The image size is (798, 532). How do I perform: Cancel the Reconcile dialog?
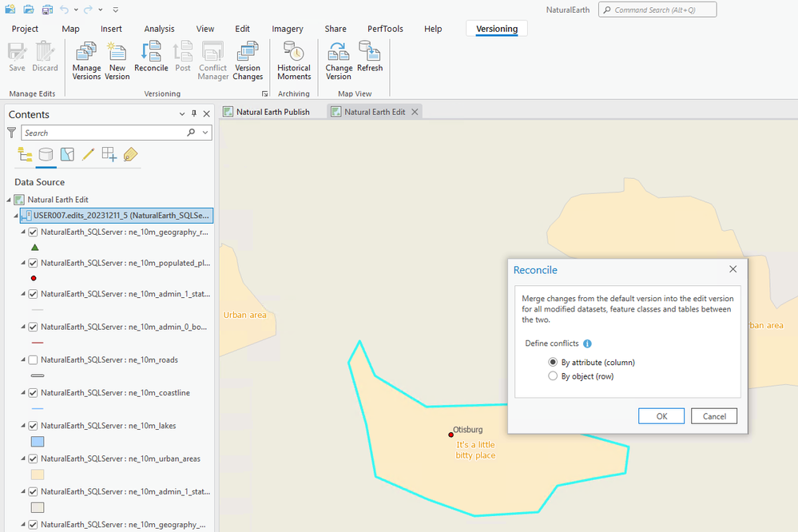pyautogui.click(x=714, y=416)
